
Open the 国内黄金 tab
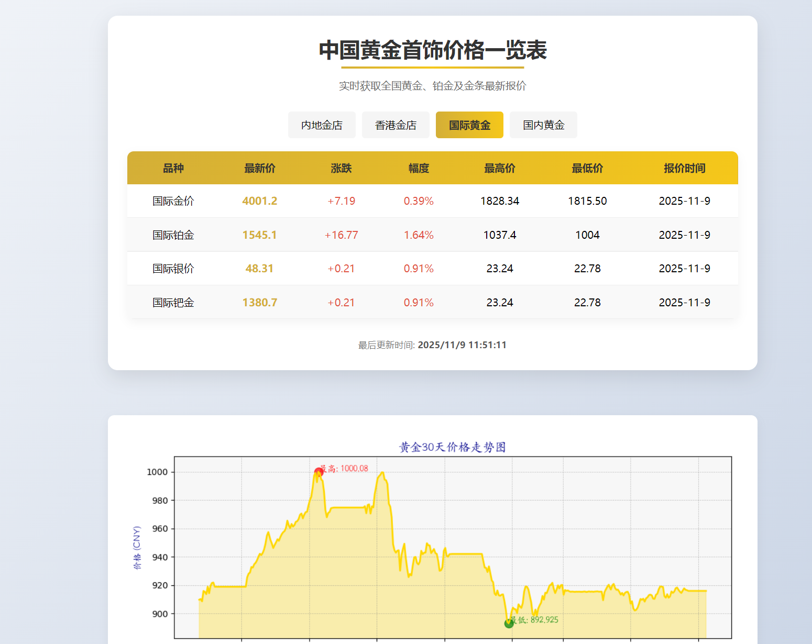(x=543, y=125)
